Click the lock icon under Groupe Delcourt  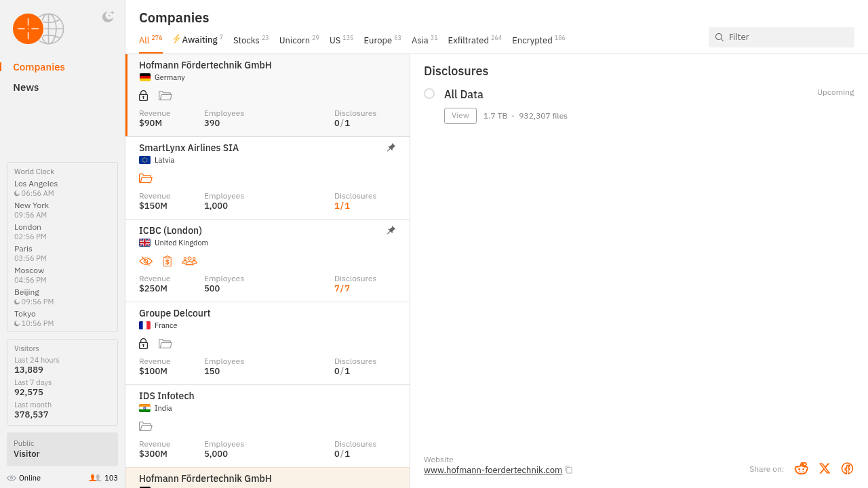(x=143, y=344)
